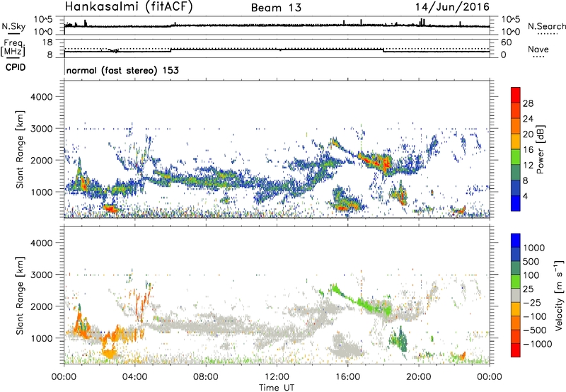The width and height of the screenshot is (566, 392).
Task: Click the frequency step-down near 18:00
Action: tap(383, 50)
